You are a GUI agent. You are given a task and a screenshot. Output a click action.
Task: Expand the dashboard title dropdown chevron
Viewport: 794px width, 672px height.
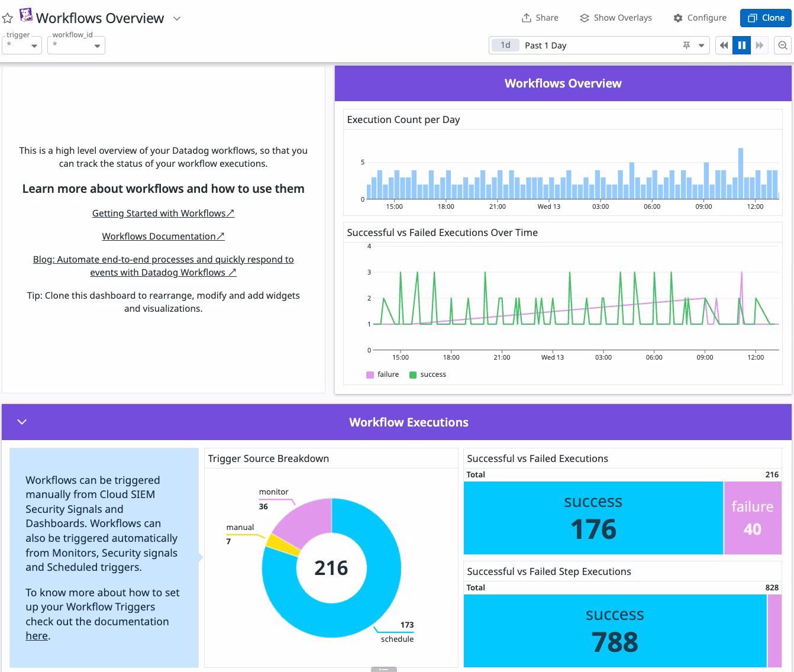177,18
